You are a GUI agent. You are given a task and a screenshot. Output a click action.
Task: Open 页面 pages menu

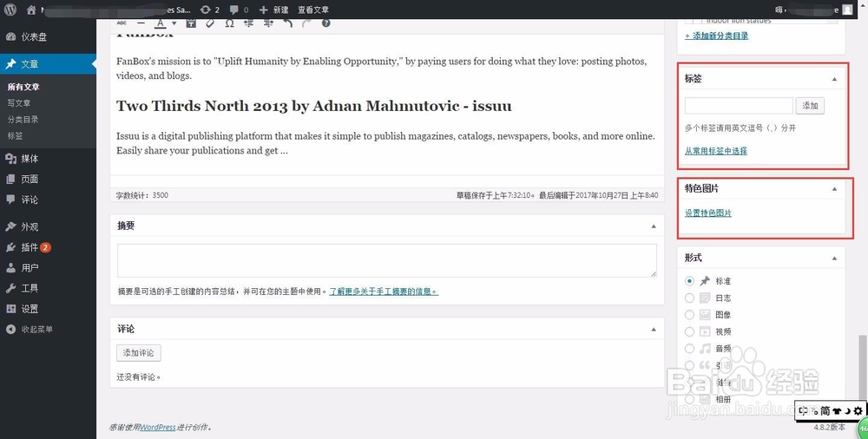(x=48, y=180)
